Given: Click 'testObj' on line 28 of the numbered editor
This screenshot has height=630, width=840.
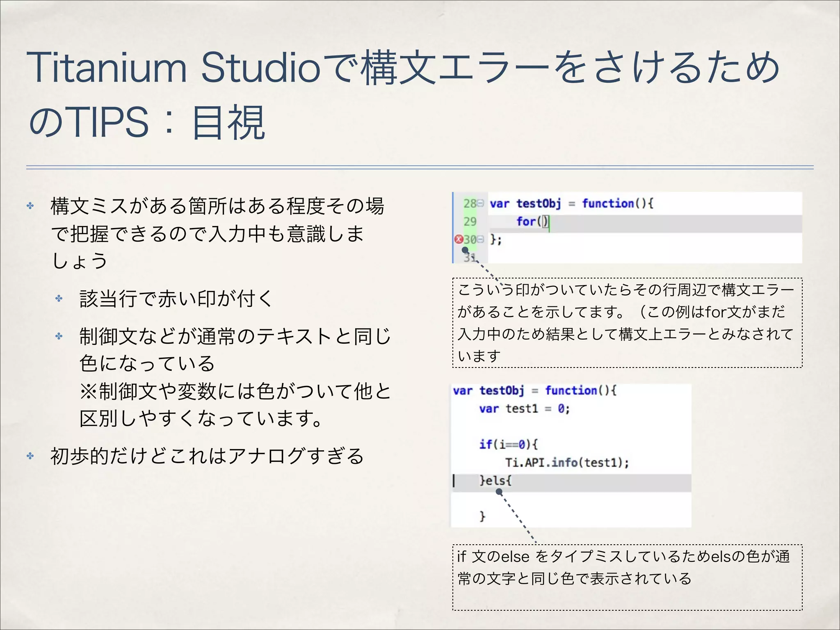Looking at the screenshot, I should (539, 204).
